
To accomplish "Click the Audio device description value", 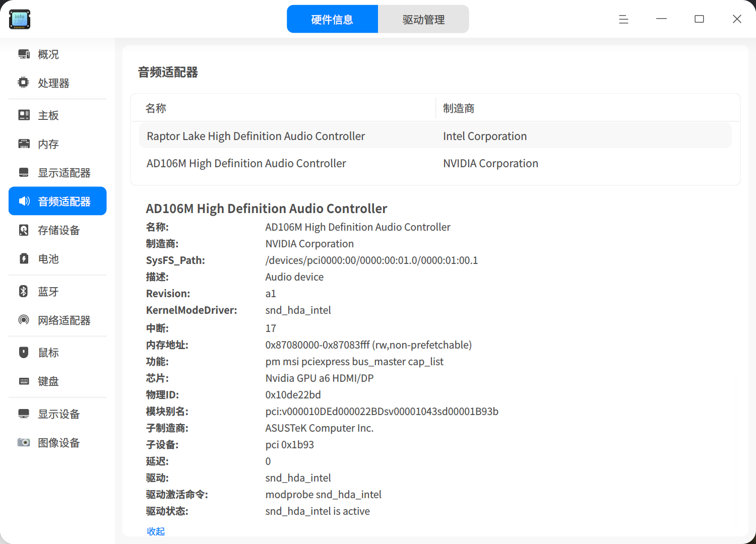I will 294,277.
